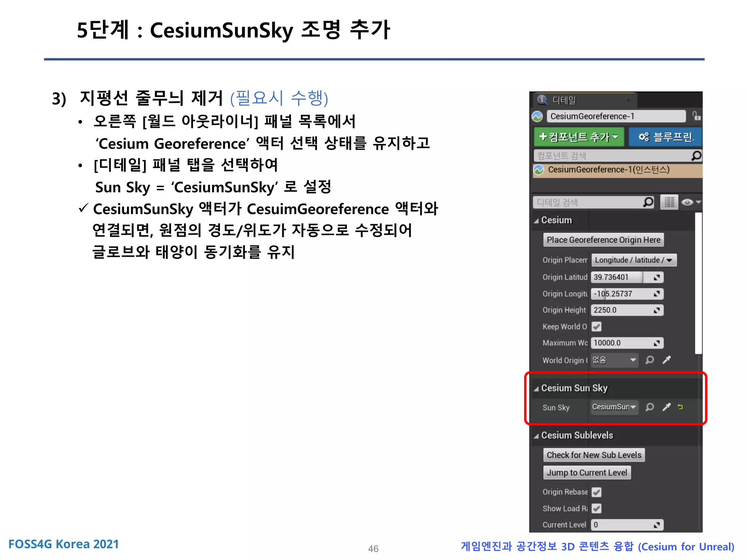Close the 디테일 tab
Image resolution: width=747 pixels, height=560 pixels.
[x=628, y=100]
